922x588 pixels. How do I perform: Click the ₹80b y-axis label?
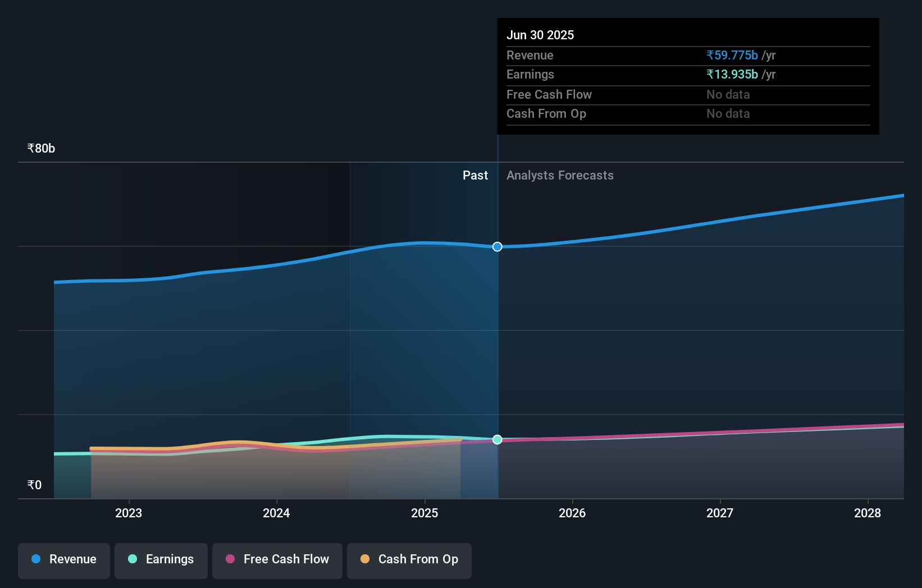(41, 149)
